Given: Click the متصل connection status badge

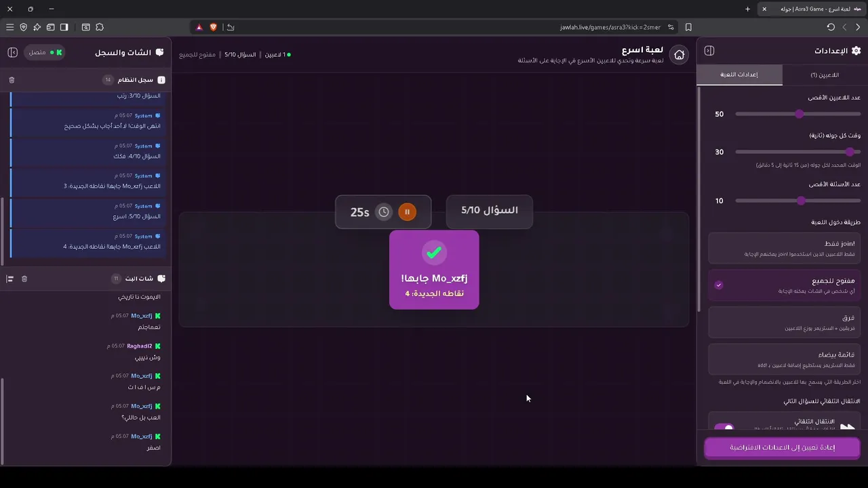Looking at the screenshot, I should (x=45, y=52).
